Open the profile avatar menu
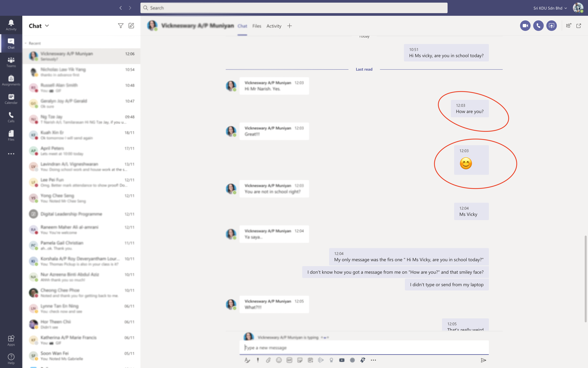 tap(578, 8)
